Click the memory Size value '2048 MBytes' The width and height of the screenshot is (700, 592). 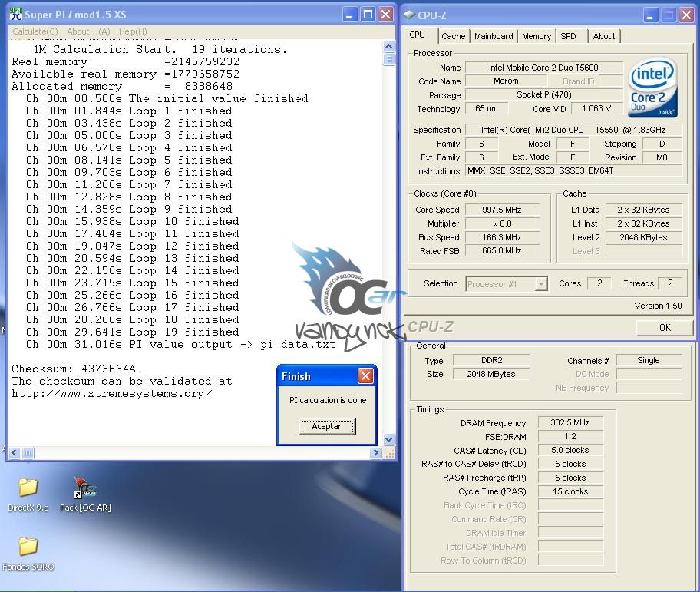pyautogui.click(x=491, y=374)
